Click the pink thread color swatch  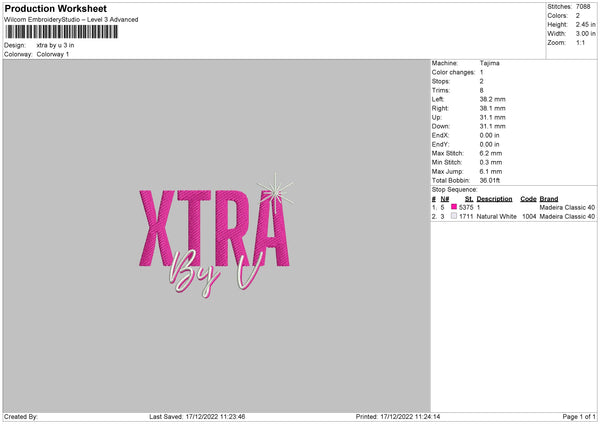click(454, 207)
